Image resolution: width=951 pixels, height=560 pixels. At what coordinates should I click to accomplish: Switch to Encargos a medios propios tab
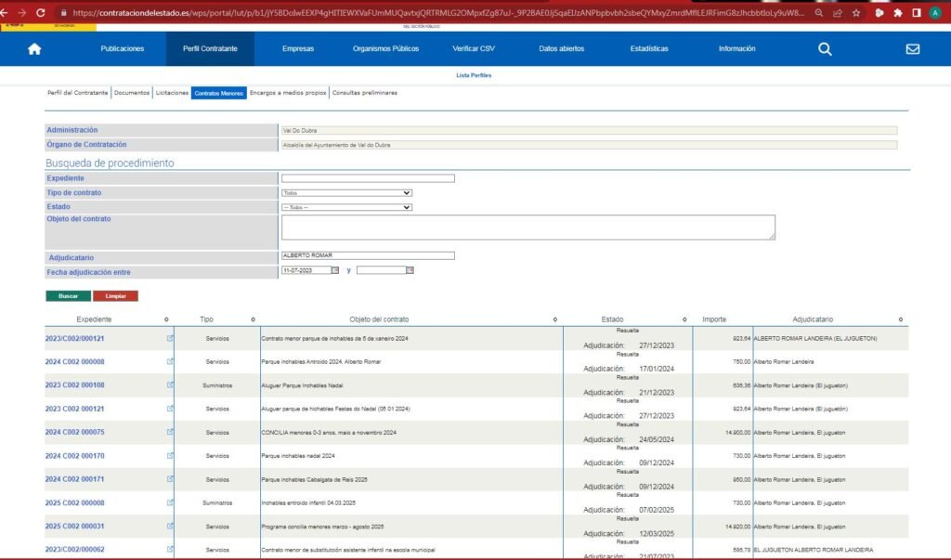click(288, 93)
